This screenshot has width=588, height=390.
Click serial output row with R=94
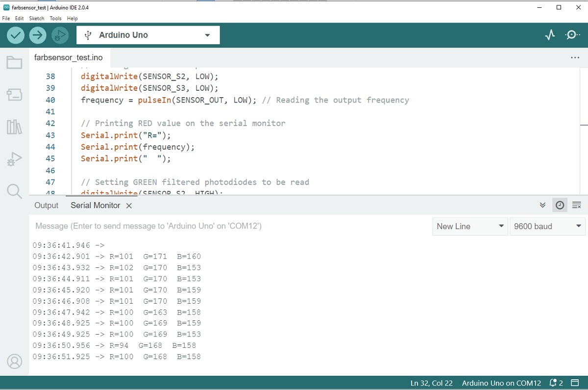tap(115, 346)
